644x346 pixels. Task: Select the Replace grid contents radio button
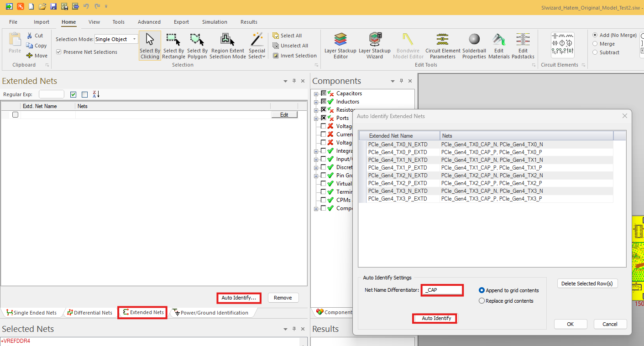(482, 300)
